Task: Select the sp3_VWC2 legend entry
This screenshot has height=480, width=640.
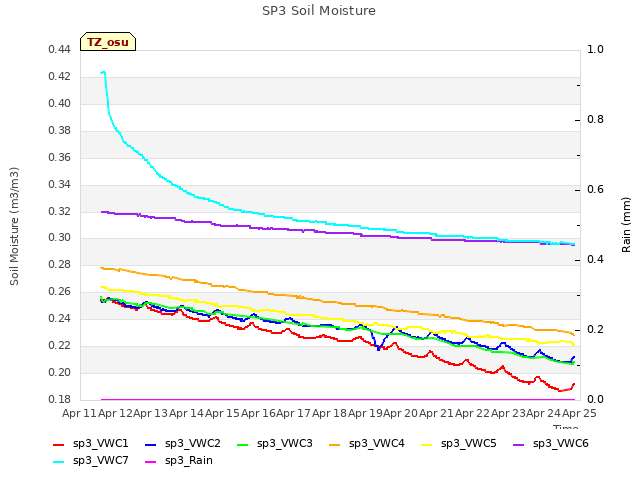Action: pyautogui.click(x=182, y=444)
